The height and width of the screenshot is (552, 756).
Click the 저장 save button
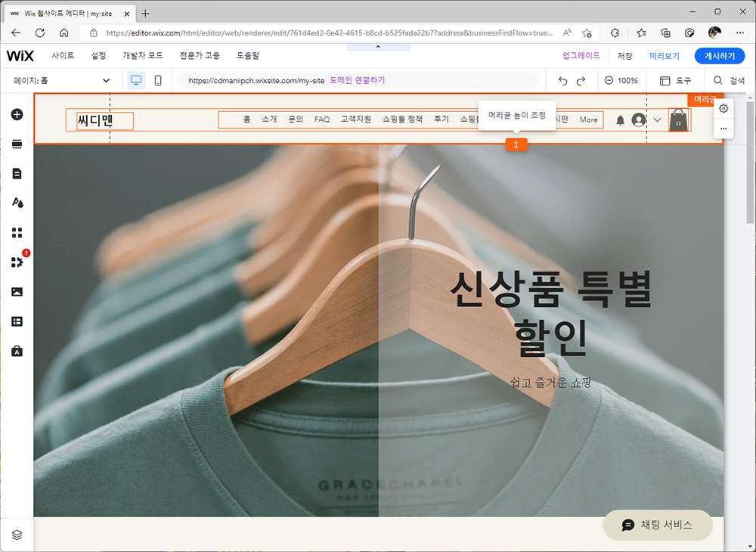(x=625, y=56)
